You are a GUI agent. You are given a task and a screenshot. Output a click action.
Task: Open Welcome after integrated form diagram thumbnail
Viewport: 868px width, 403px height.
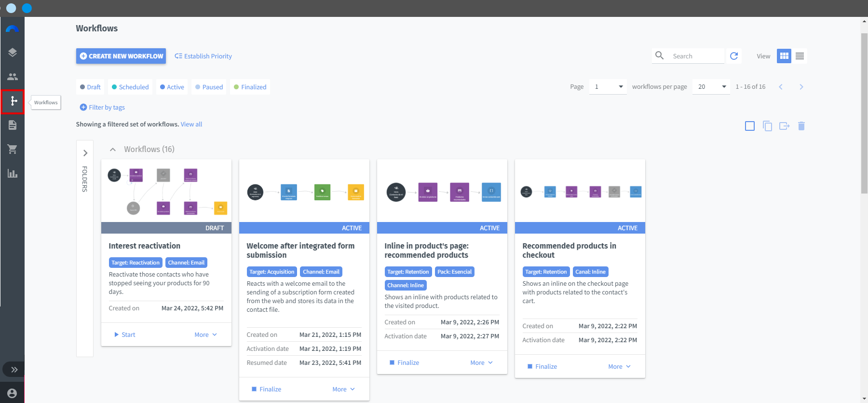pyautogui.click(x=304, y=191)
